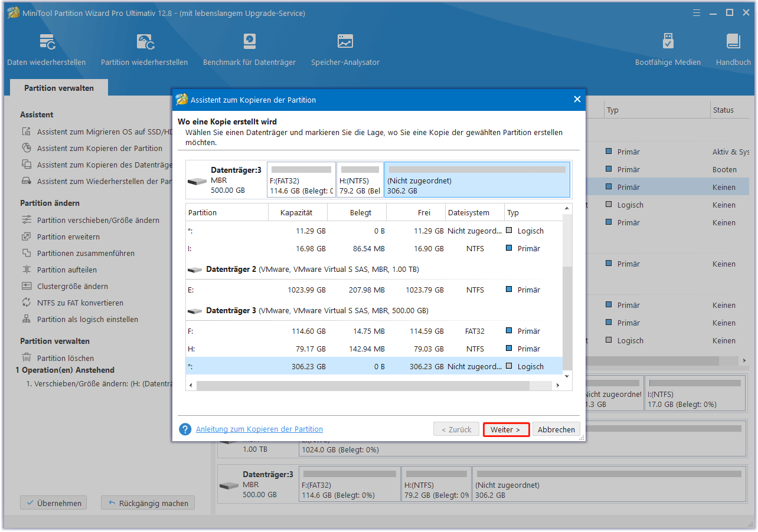Click Assistent zum Wiederherstellen der Partition icon
Viewport: 758px width, 532px height.
pyautogui.click(x=27, y=182)
